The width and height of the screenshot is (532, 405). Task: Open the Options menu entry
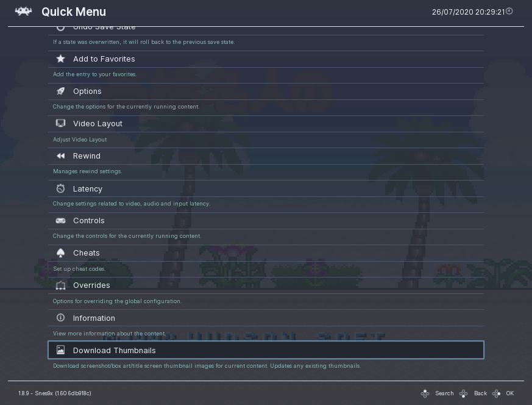266,91
